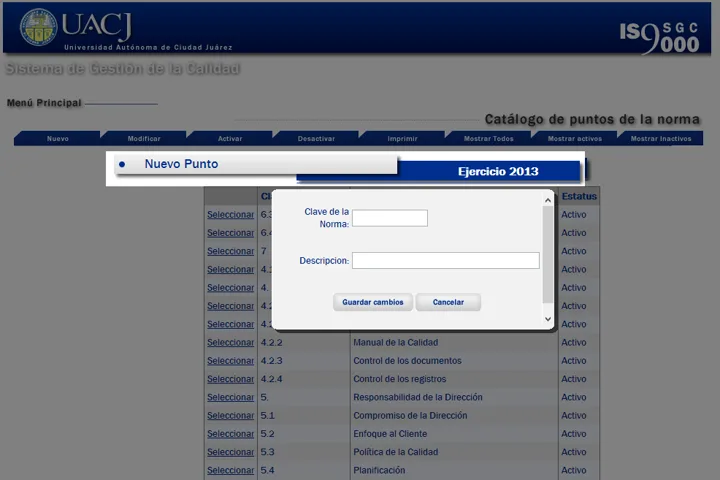Screen dimensions: 720x480
Task: Click Seleccionar for row 5.
Action: tap(231, 397)
